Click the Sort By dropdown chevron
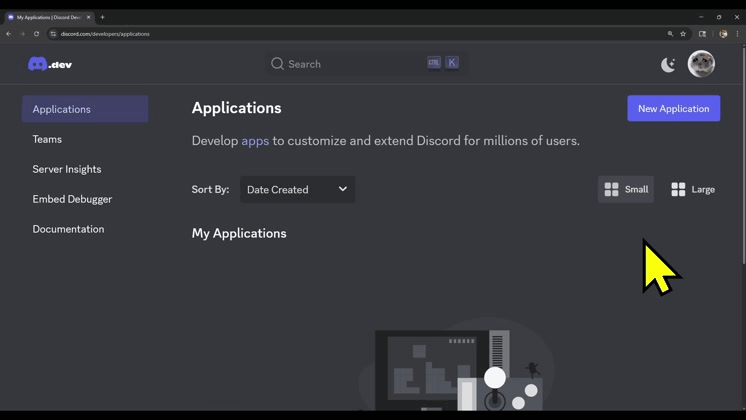Screen dimensions: 746x420 (343, 189)
